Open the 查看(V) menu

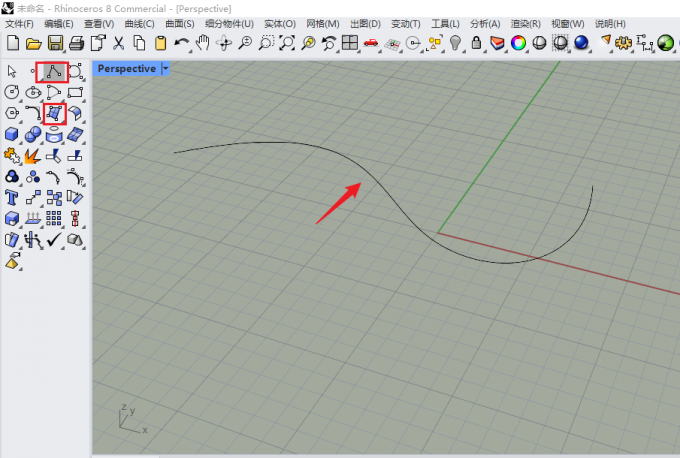(x=99, y=24)
